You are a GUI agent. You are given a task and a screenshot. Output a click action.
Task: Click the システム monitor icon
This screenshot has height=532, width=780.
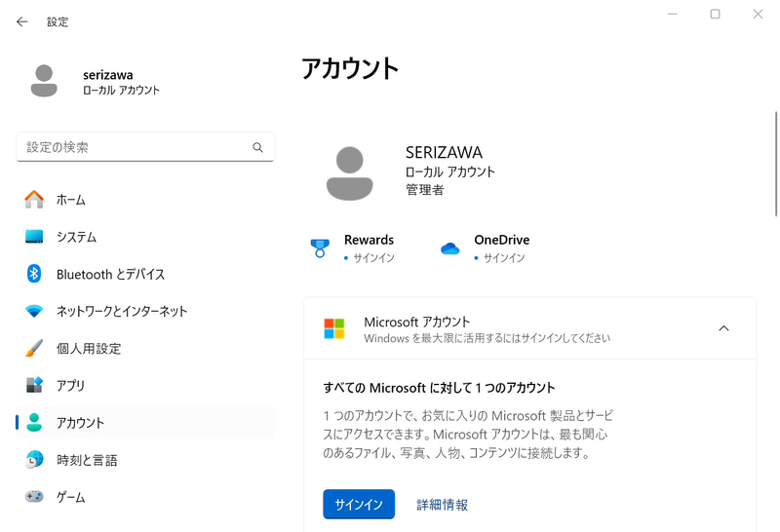point(34,237)
